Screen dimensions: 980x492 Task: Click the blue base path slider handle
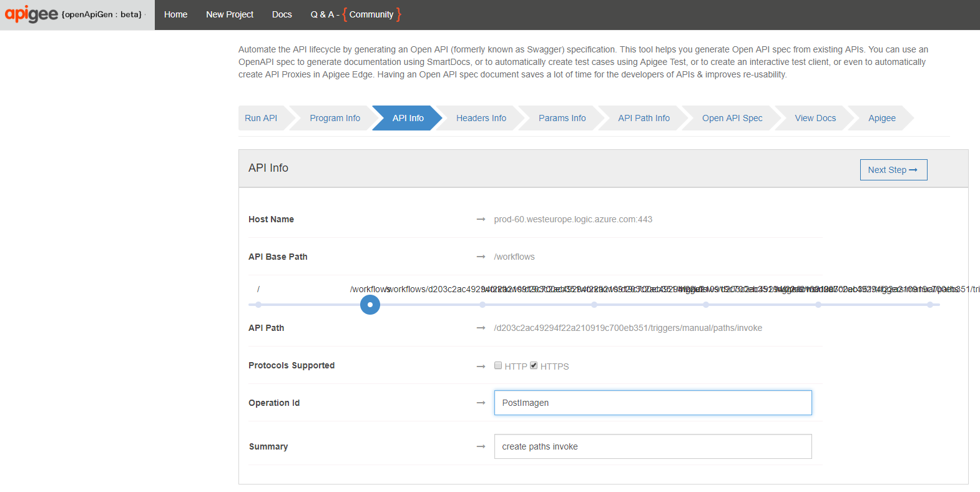(x=370, y=305)
